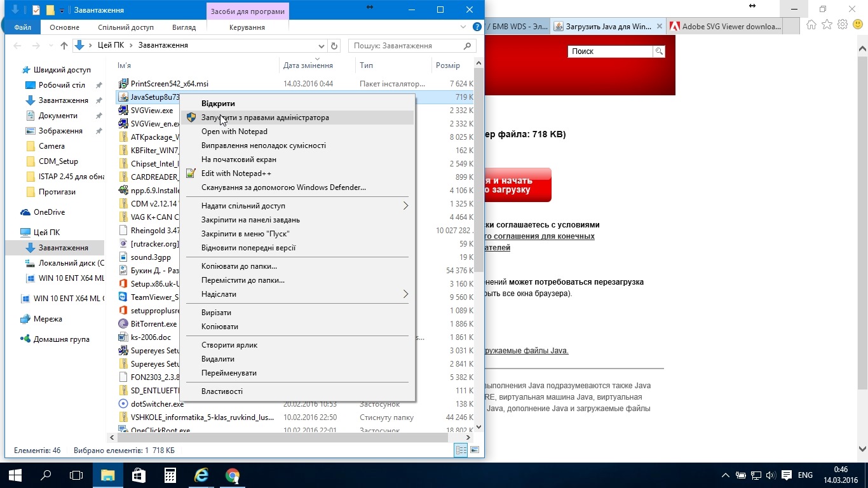Screen dimensions: 868x488
Task: Open Quick Access Toolbar customize dropdown
Action: [x=62, y=11]
